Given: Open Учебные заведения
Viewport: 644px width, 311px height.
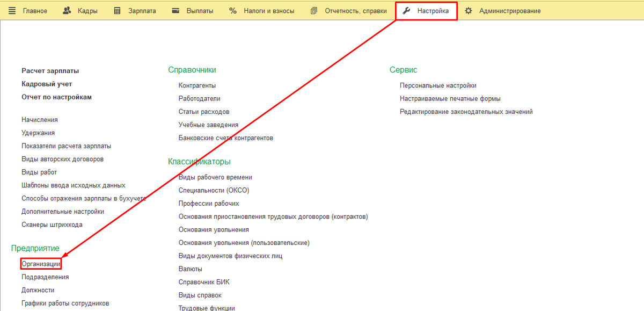Looking at the screenshot, I should coord(209,125).
